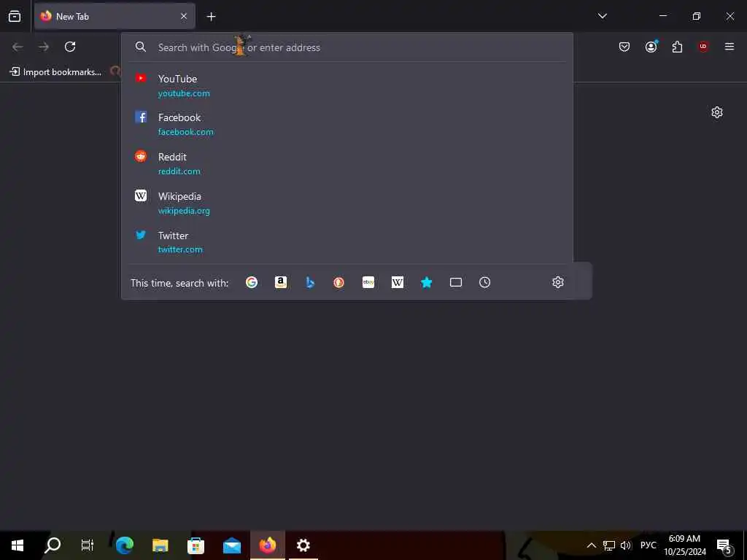Go forward one page
The image size is (747, 560).
pos(44,47)
